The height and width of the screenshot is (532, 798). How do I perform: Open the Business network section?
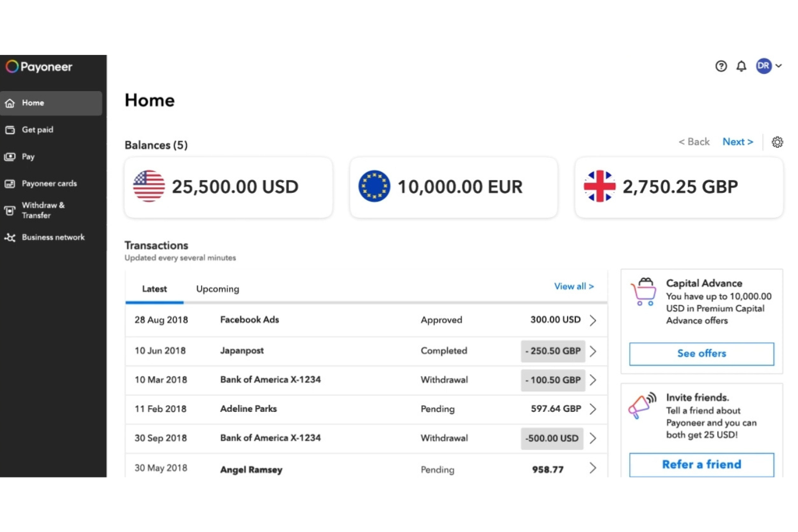(10, 237)
